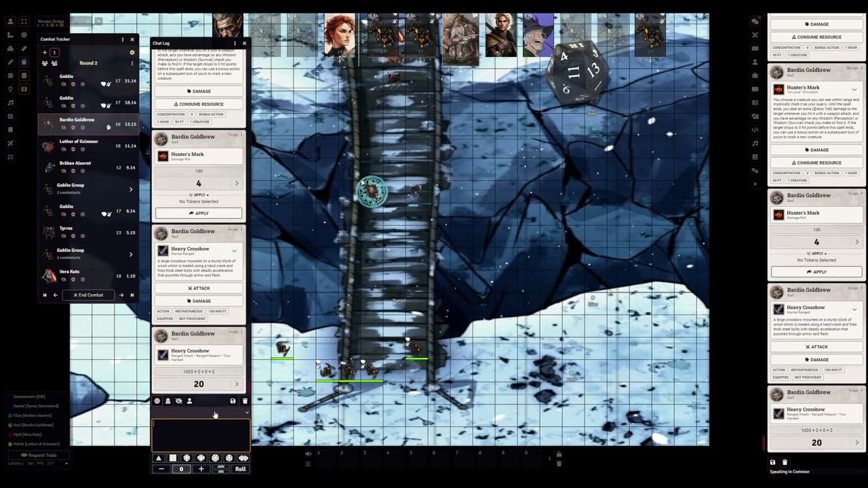
Task: Open the Actors sidebar tab
Action: pyautogui.click(x=755, y=62)
